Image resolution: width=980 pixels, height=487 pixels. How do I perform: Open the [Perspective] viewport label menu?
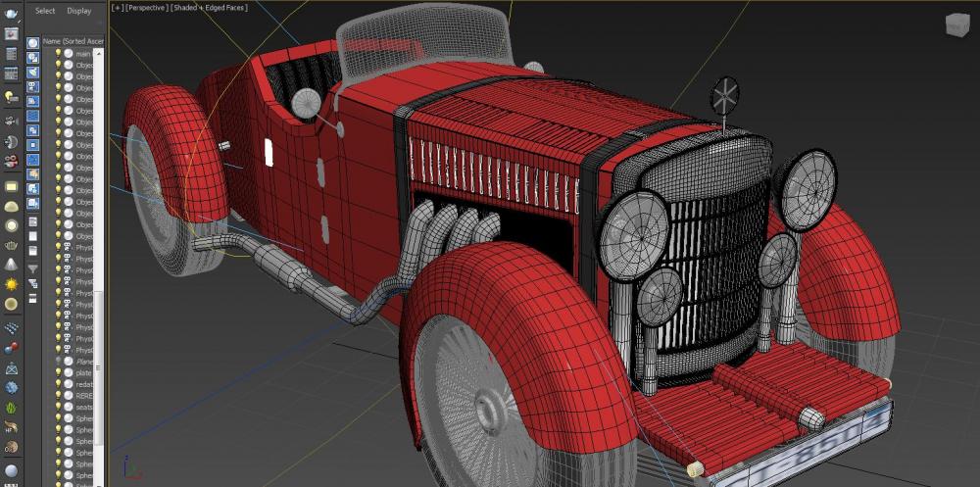pos(147,8)
